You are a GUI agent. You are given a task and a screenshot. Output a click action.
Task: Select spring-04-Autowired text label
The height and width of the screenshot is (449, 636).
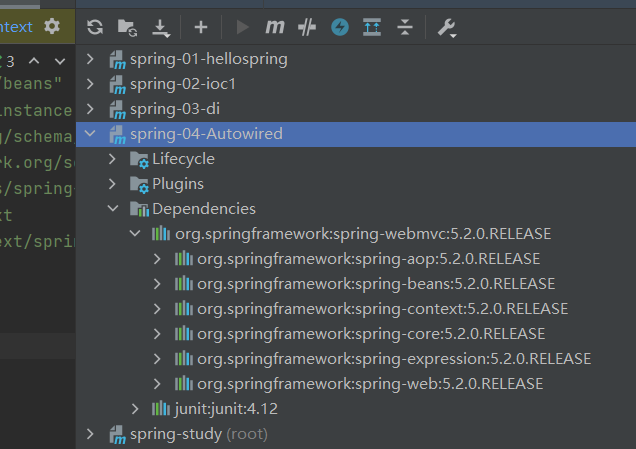pyautogui.click(x=206, y=134)
